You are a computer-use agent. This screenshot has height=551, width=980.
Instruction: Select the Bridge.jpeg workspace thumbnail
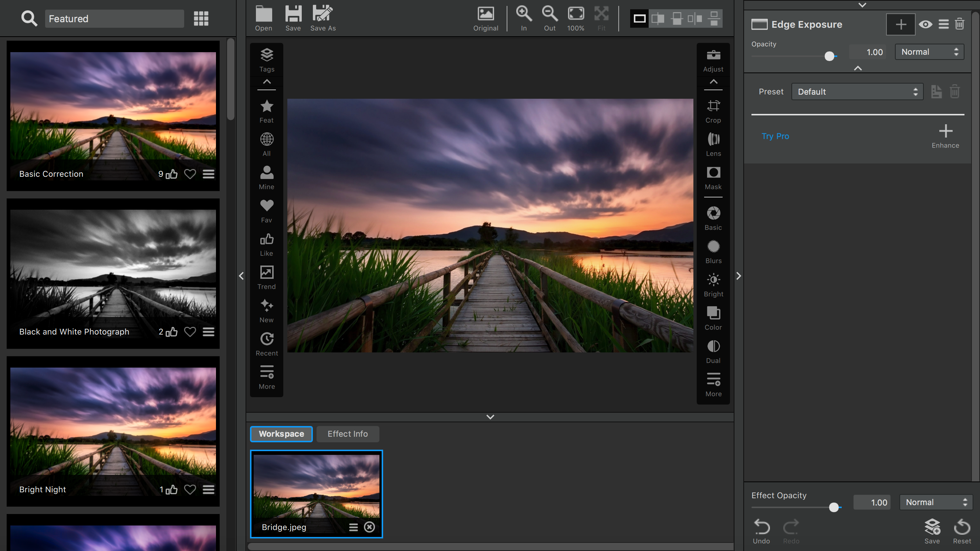point(316,494)
